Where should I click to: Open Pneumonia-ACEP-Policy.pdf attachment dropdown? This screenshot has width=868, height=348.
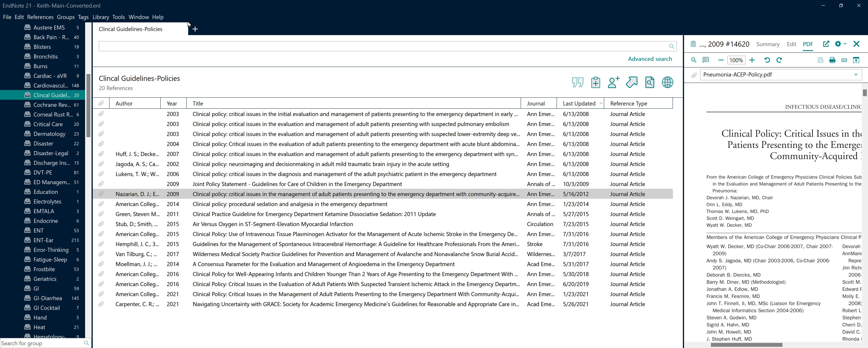(855, 74)
